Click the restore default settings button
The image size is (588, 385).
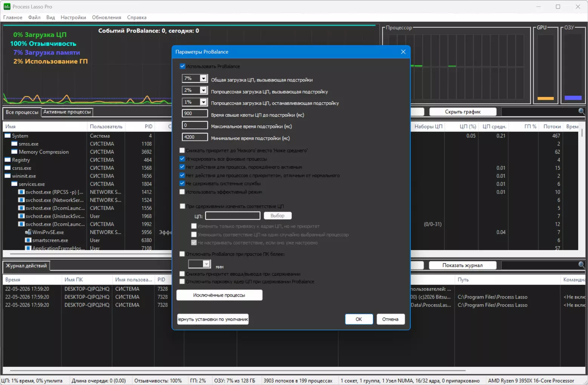(x=213, y=319)
